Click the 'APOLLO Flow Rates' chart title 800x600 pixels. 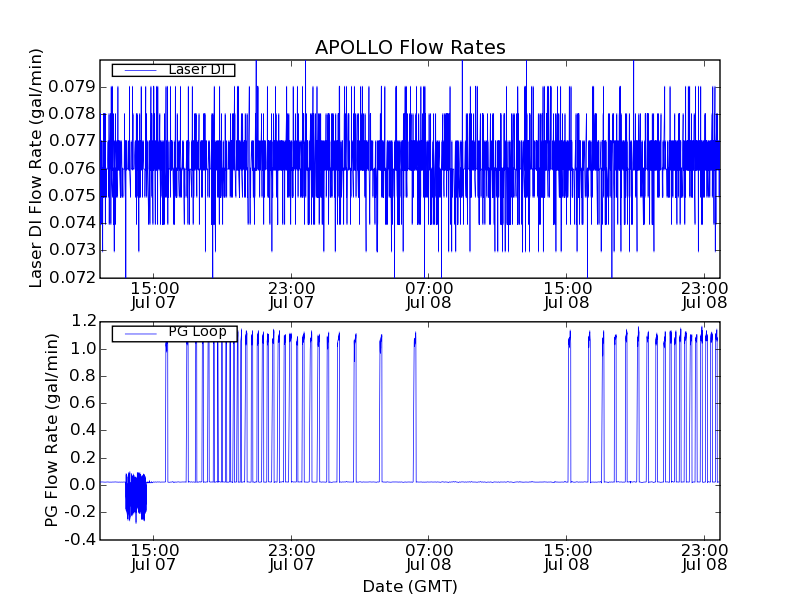click(410, 47)
